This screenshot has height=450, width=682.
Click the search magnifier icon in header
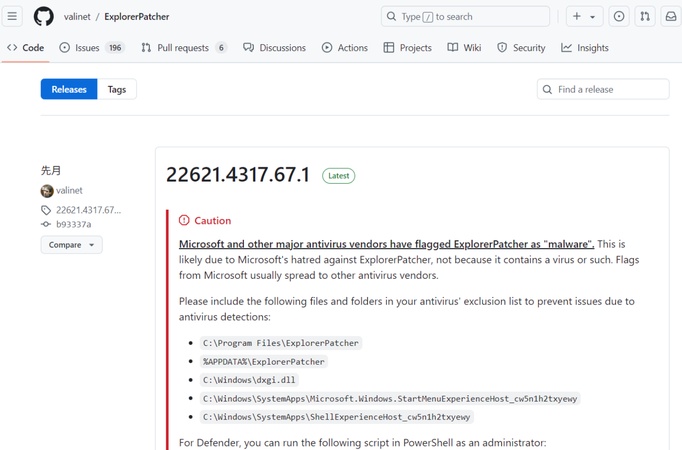[391, 17]
